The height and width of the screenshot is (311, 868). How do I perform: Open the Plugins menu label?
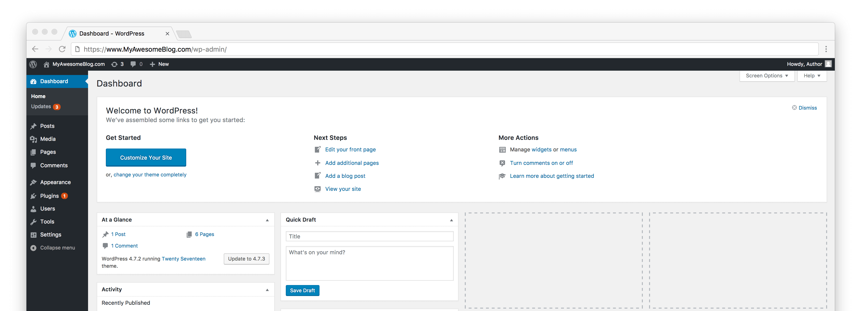tap(49, 196)
